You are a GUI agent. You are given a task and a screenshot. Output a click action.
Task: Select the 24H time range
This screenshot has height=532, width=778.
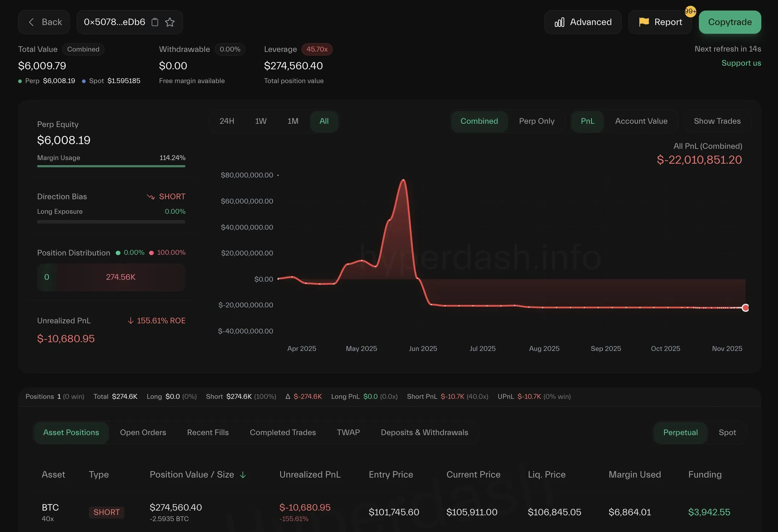pyautogui.click(x=227, y=121)
